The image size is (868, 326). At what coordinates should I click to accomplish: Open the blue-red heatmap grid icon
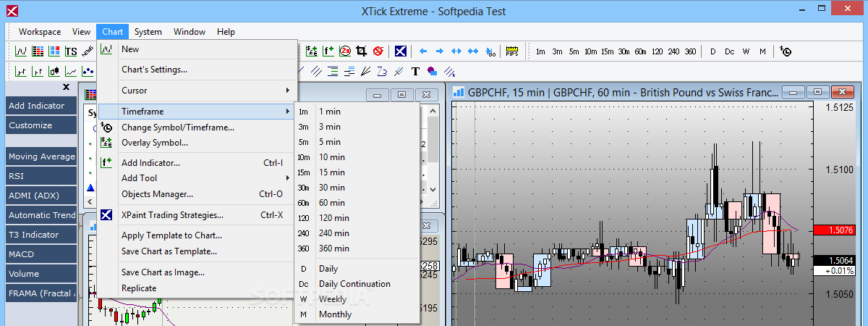click(54, 51)
